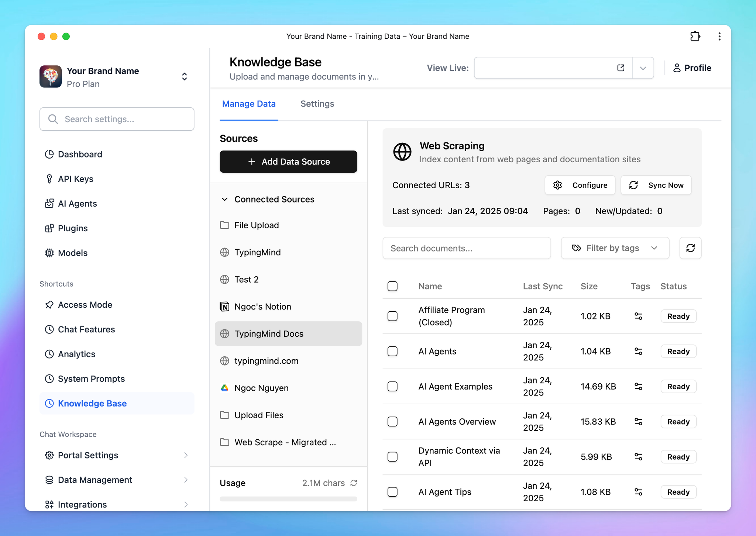Click the Models chip icon

[49, 253]
